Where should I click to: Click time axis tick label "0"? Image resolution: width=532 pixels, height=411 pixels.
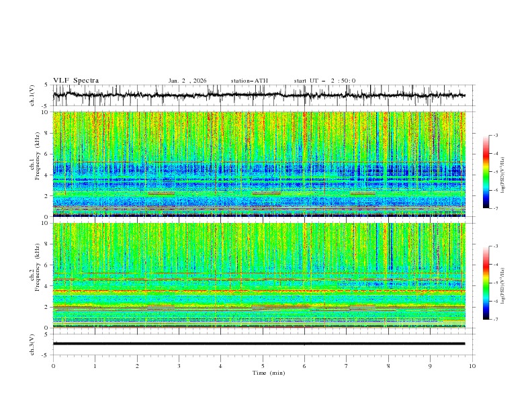pos(53,366)
